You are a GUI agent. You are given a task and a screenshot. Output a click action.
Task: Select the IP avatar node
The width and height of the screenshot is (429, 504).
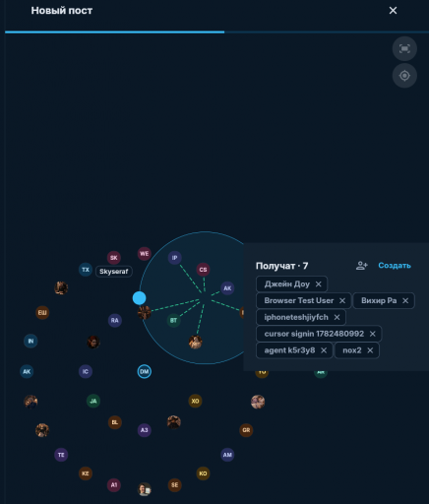tap(175, 258)
